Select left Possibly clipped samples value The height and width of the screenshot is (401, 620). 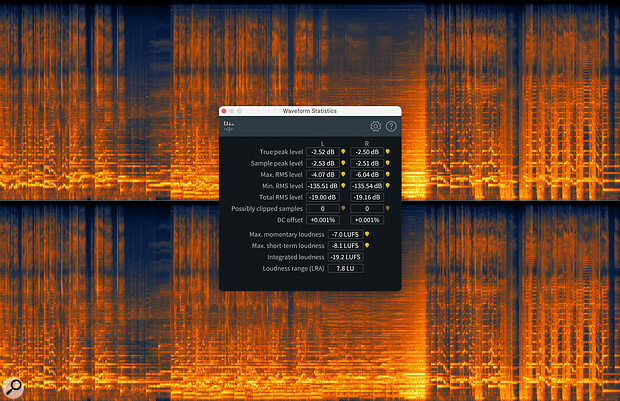point(323,209)
